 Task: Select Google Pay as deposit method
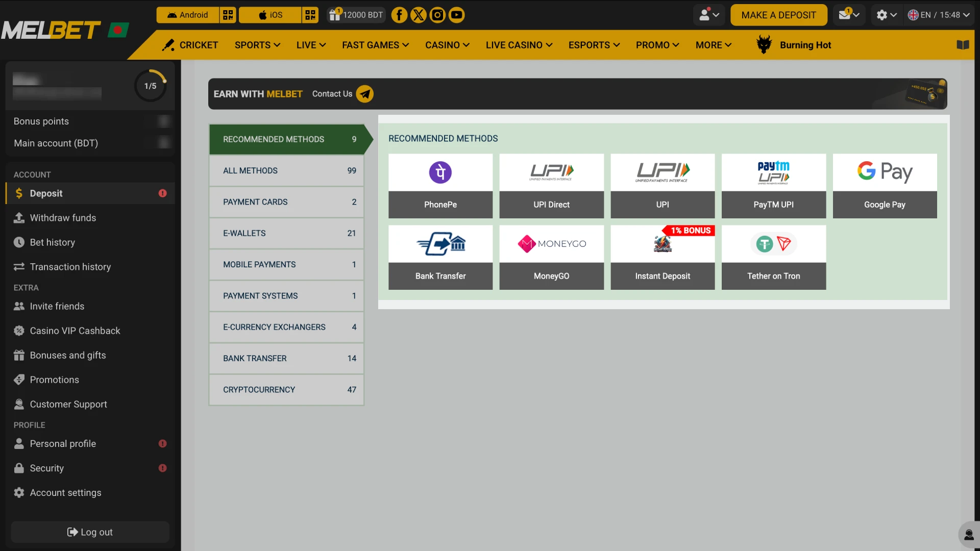tap(885, 186)
